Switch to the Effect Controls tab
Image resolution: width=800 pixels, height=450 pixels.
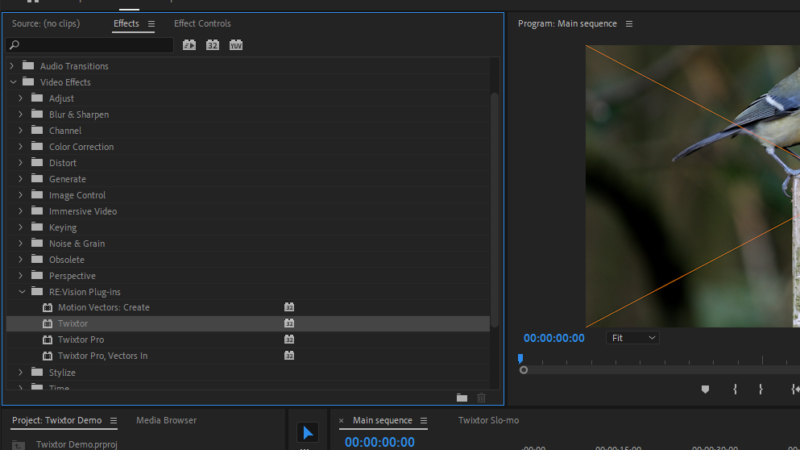(x=202, y=24)
